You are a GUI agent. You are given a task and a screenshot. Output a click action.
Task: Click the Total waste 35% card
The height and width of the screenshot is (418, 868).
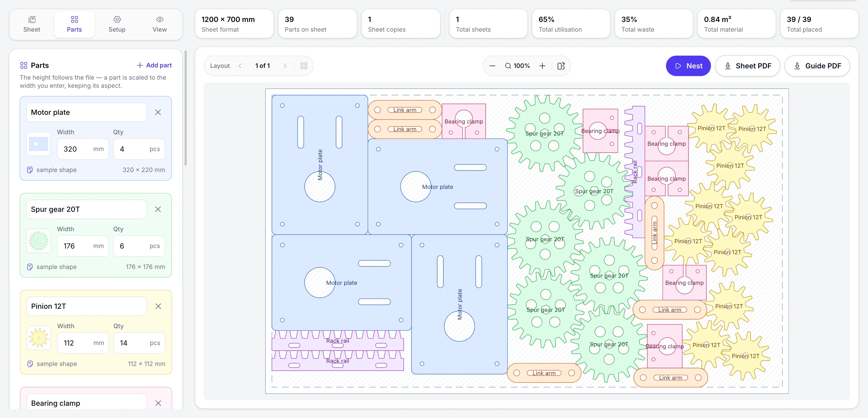pos(654,24)
